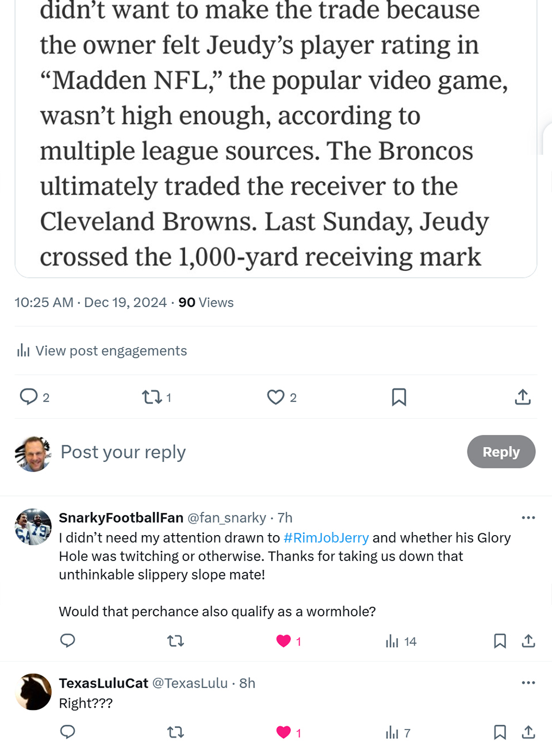552x756 pixels.
Task: Like the main post
Action: [x=276, y=397]
